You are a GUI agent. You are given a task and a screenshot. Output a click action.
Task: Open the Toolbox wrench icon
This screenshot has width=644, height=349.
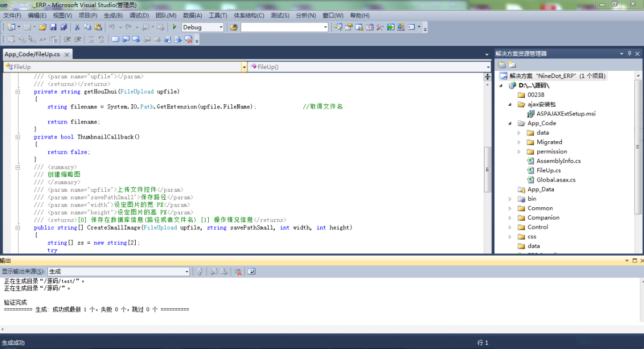coord(380,27)
